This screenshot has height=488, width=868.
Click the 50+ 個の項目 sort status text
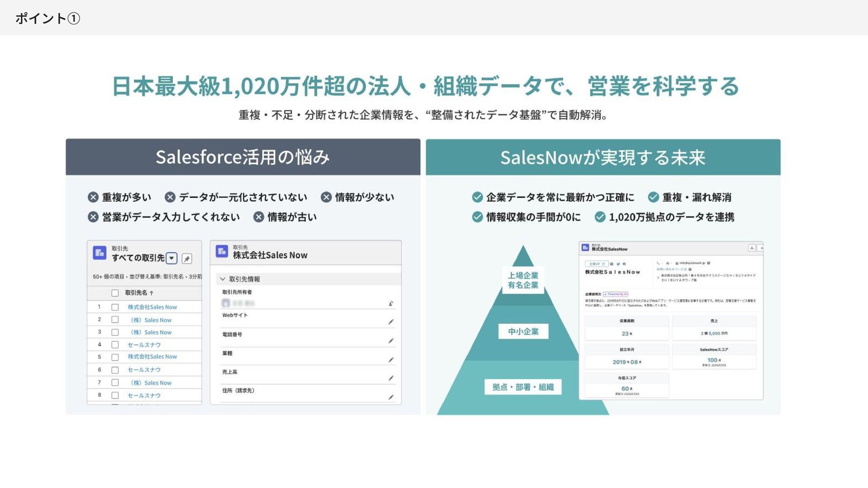coord(147,277)
